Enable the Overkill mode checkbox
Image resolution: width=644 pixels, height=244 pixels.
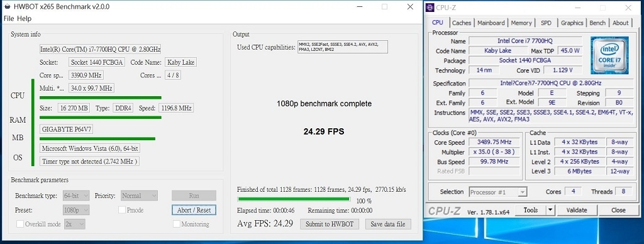click(19, 224)
